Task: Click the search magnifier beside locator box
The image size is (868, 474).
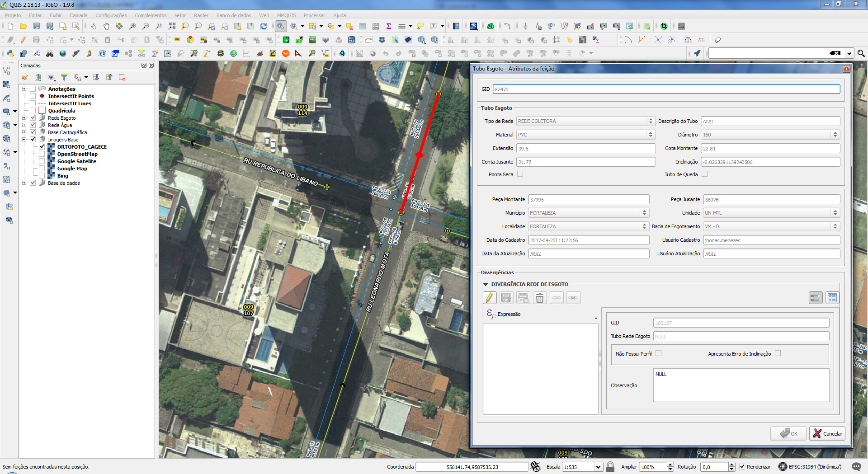Action: point(861,53)
